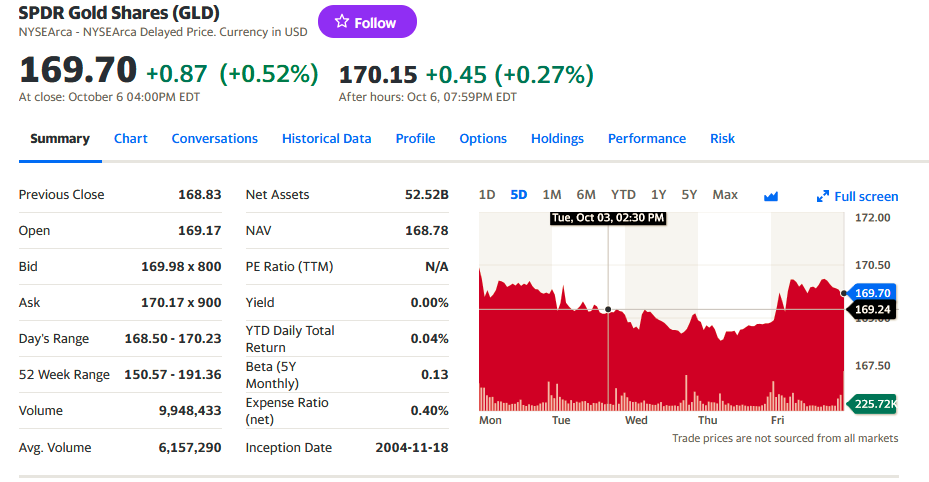Viewport: 929px width, 482px height.
Task: Open the Options tab
Action: tap(483, 139)
